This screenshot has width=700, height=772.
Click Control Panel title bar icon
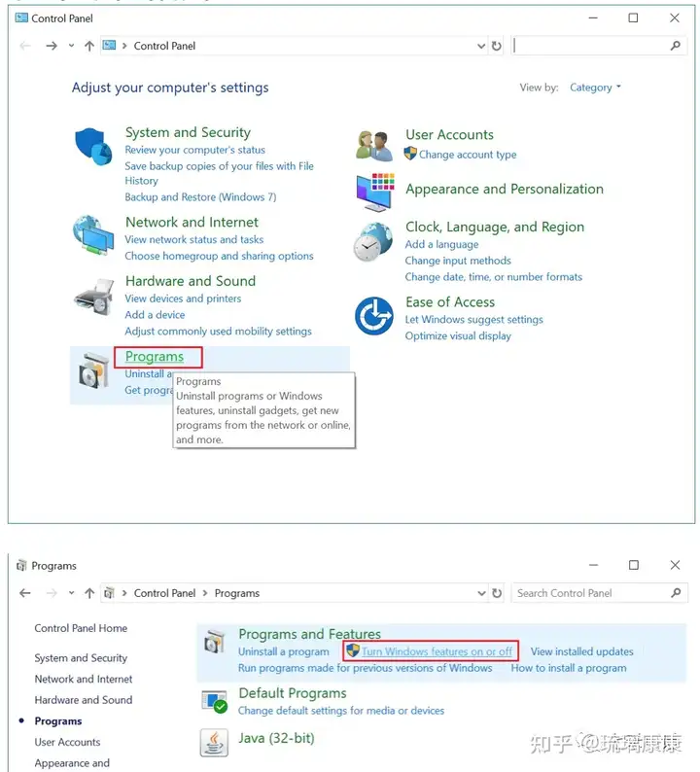21,18
